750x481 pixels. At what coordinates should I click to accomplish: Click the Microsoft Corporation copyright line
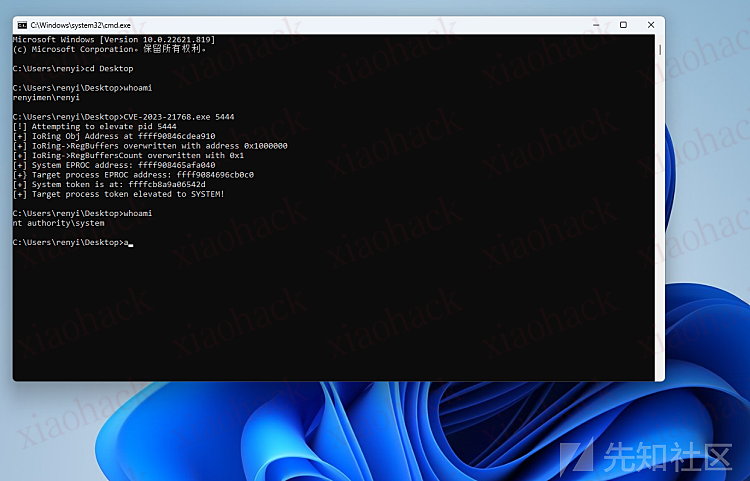(110, 49)
